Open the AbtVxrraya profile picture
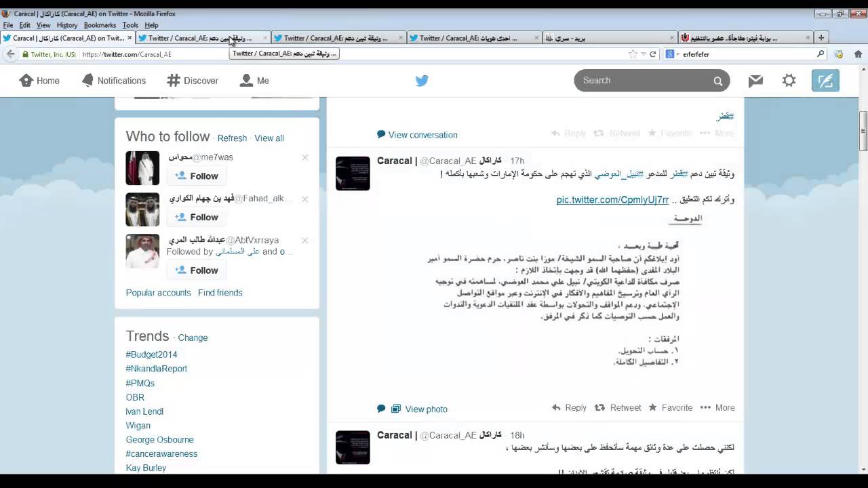Screen dimensions: 868x488 [142, 251]
